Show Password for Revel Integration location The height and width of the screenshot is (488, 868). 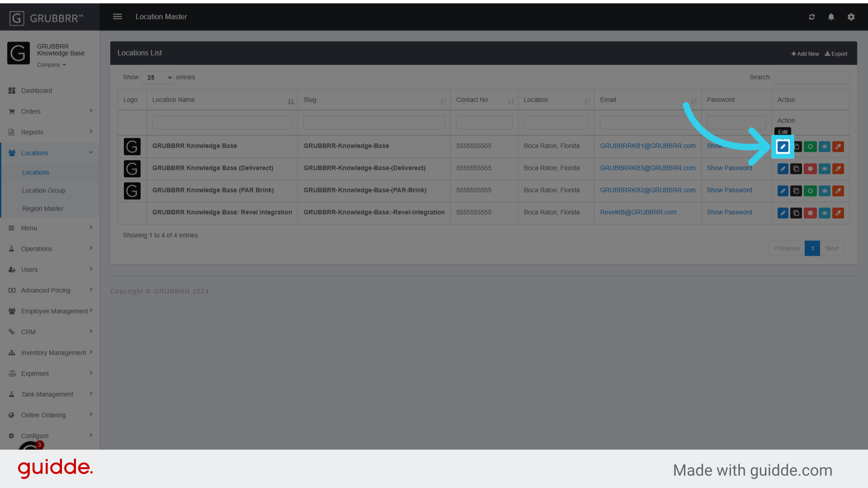(x=729, y=212)
